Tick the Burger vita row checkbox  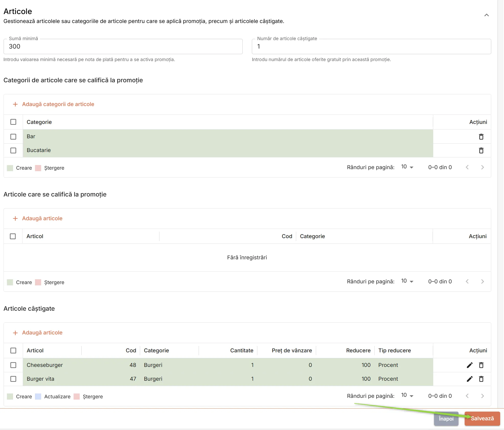(x=13, y=379)
